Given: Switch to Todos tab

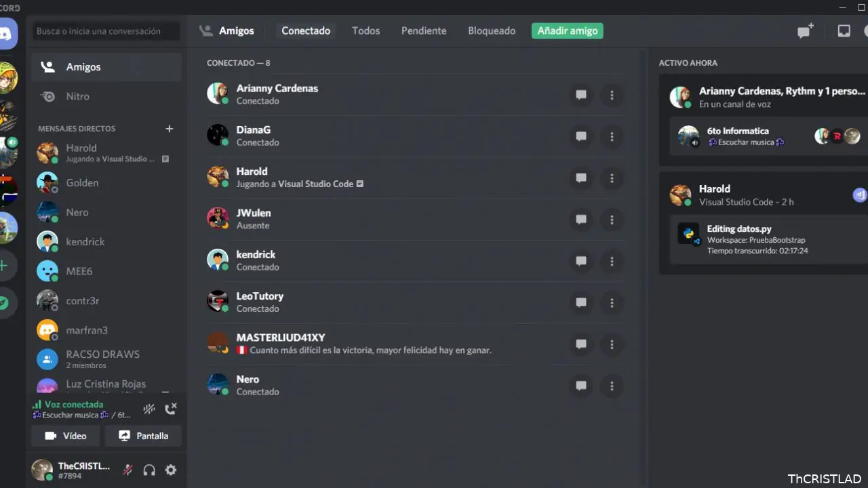Looking at the screenshot, I should click(366, 31).
